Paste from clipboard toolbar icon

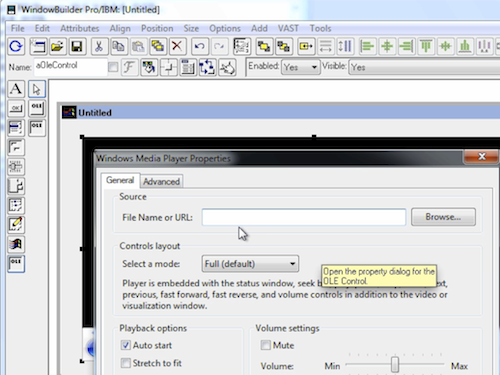tap(138, 46)
